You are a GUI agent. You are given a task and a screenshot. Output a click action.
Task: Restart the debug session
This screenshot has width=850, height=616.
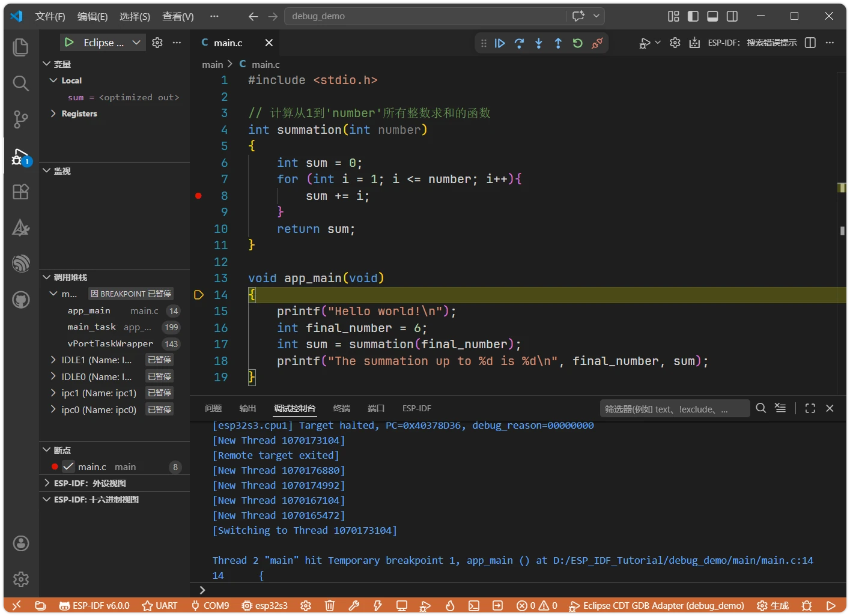pos(577,43)
